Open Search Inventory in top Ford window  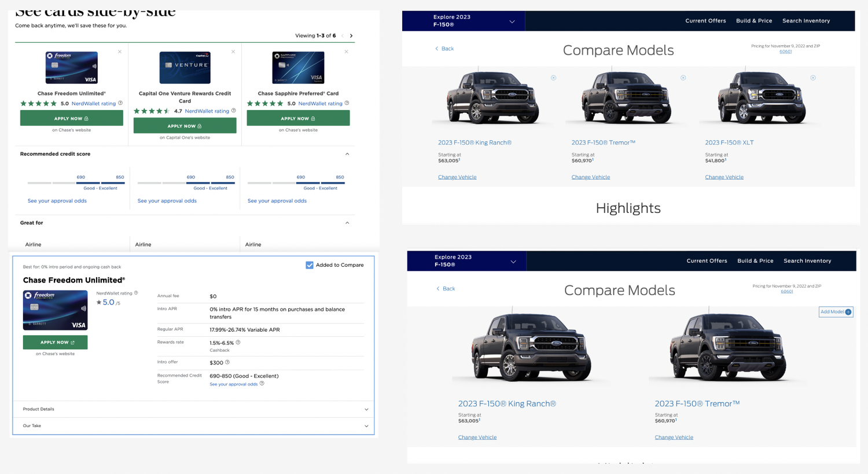[806, 21]
